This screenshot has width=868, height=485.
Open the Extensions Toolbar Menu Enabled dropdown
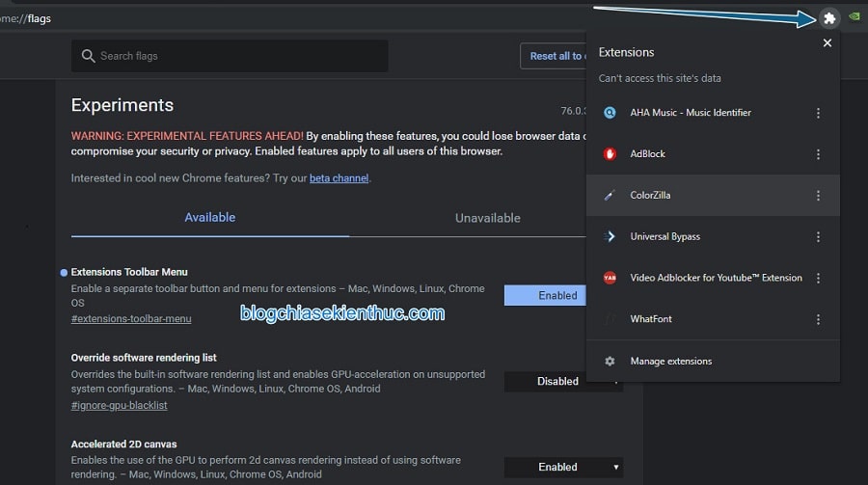545,296
